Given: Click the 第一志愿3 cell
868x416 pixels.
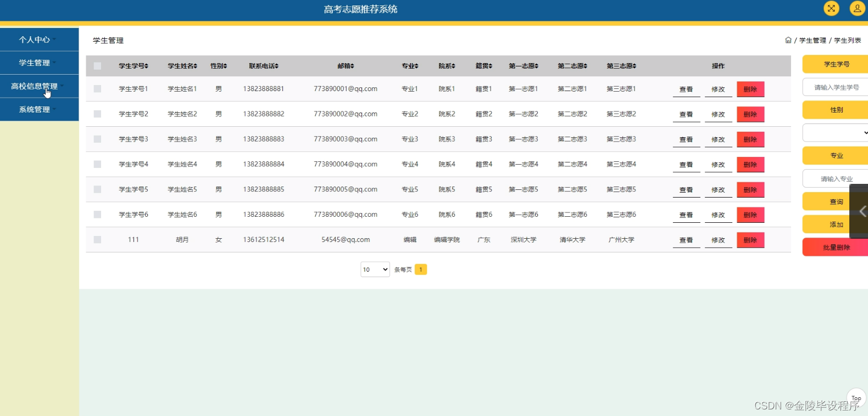Looking at the screenshot, I should point(524,139).
